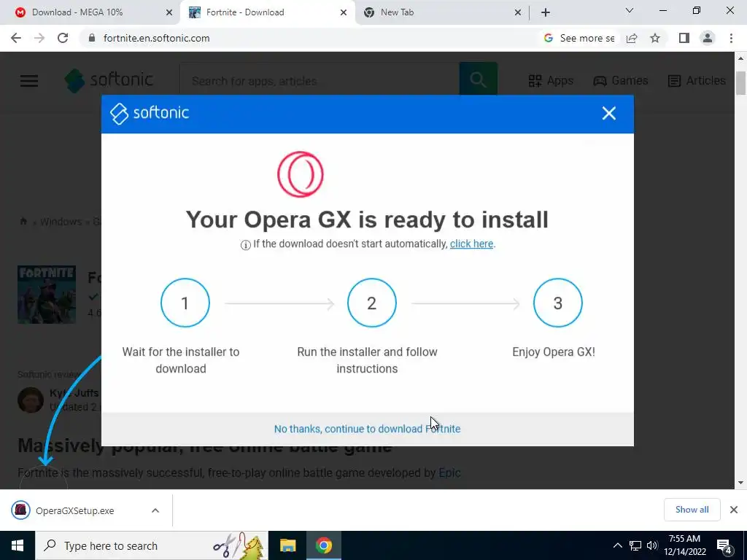Viewport: 747px width, 560px height.
Task: Click the page scrollbar down arrow
Action: 741,483
